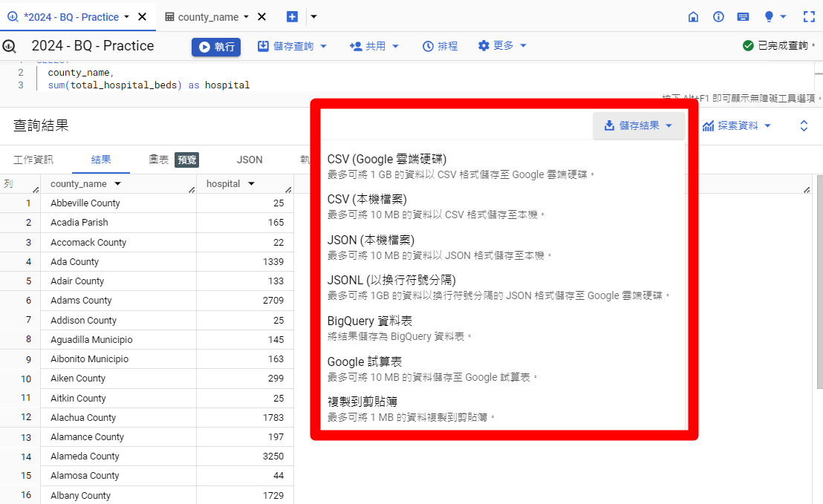Click hospital value 1339

pyautogui.click(x=273, y=262)
